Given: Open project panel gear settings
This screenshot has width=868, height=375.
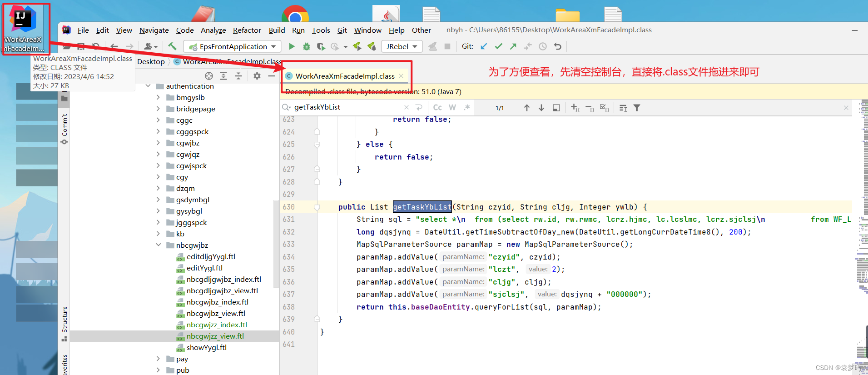Looking at the screenshot, I should click(x=257, y=76).
